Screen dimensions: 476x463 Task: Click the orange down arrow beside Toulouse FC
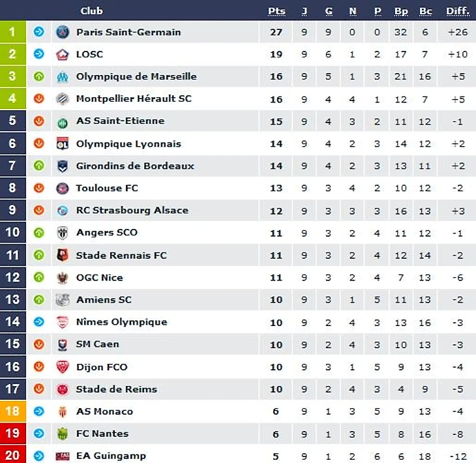click(38, 188)
